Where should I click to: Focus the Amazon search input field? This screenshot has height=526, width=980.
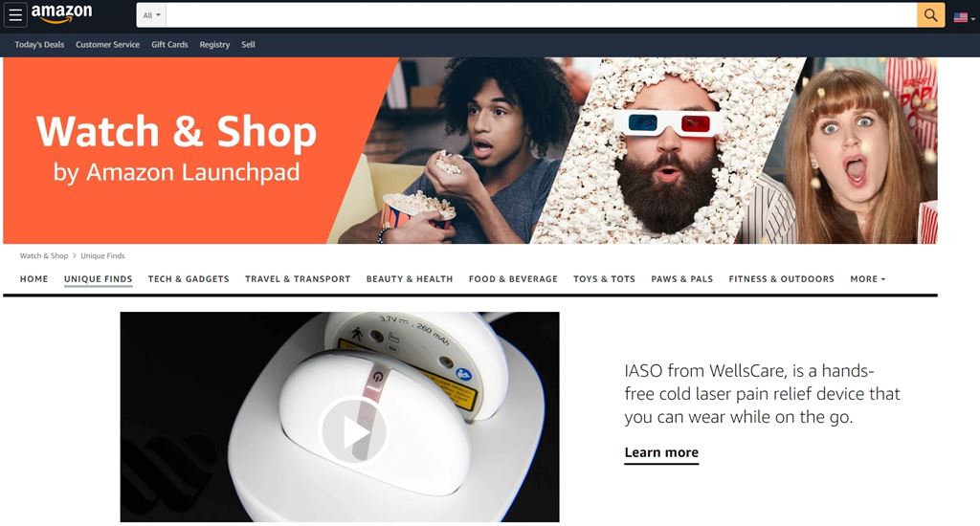tap(542, 15)
